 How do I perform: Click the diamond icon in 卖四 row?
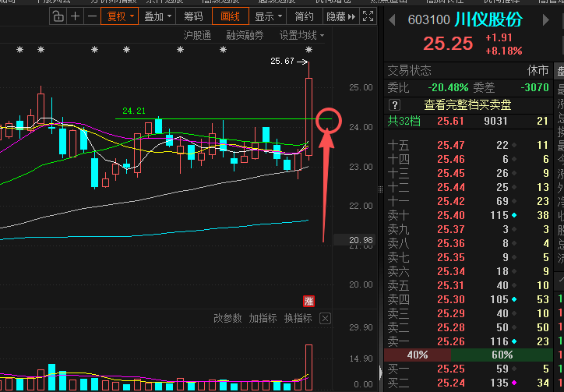coord(514,299)
